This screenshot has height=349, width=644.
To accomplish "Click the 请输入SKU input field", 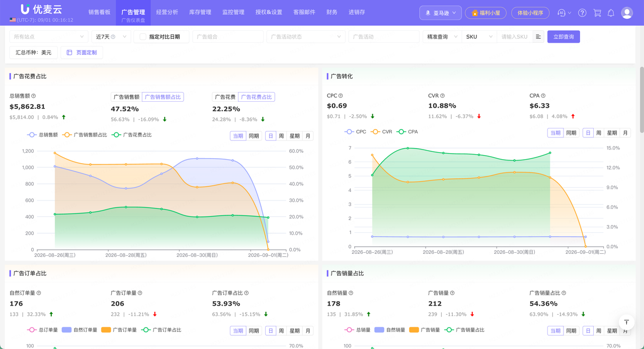I will (x=514, y=37).
